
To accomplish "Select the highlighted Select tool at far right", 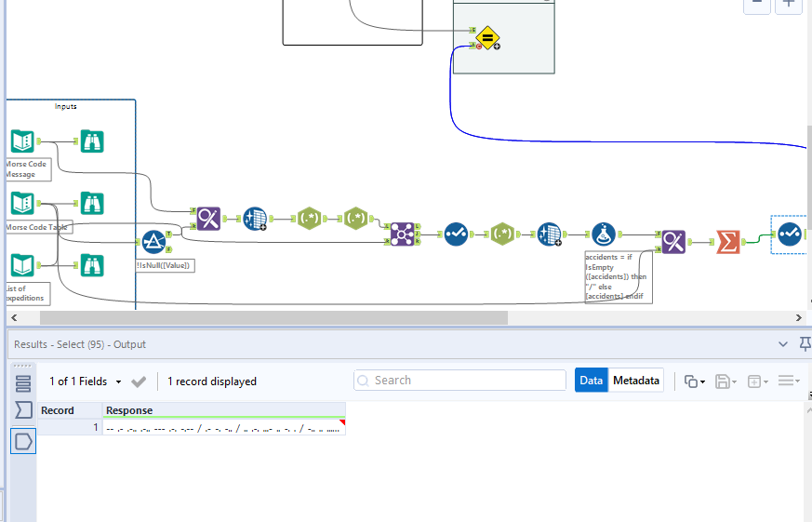I will point(790,234).
